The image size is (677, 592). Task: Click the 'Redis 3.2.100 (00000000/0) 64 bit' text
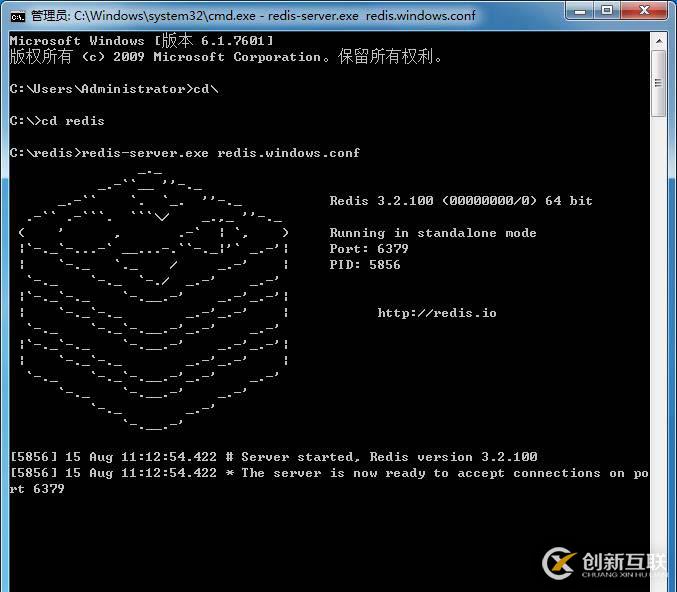(461, 201)
